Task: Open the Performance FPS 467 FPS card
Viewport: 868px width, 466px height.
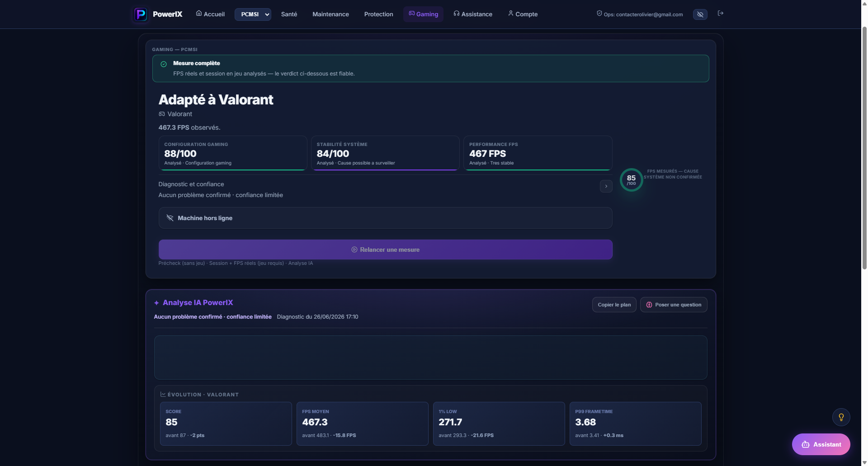Action: (538, 153)
